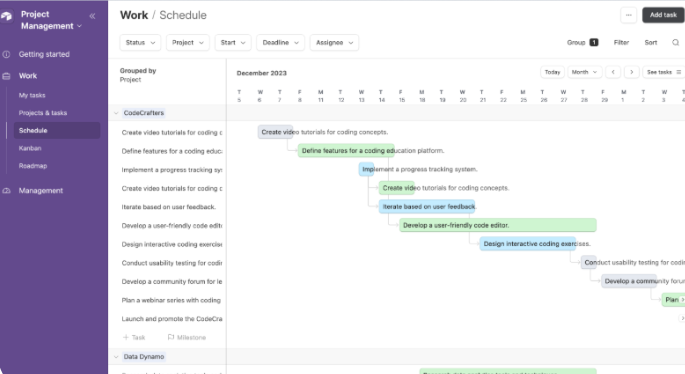Click the Sort button

pos(650,43)
